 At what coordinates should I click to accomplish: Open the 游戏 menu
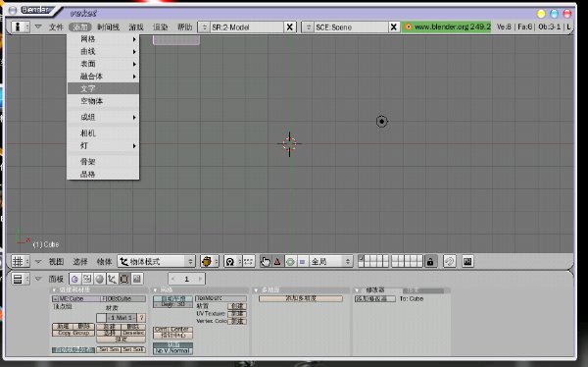[x=136, y=27]
